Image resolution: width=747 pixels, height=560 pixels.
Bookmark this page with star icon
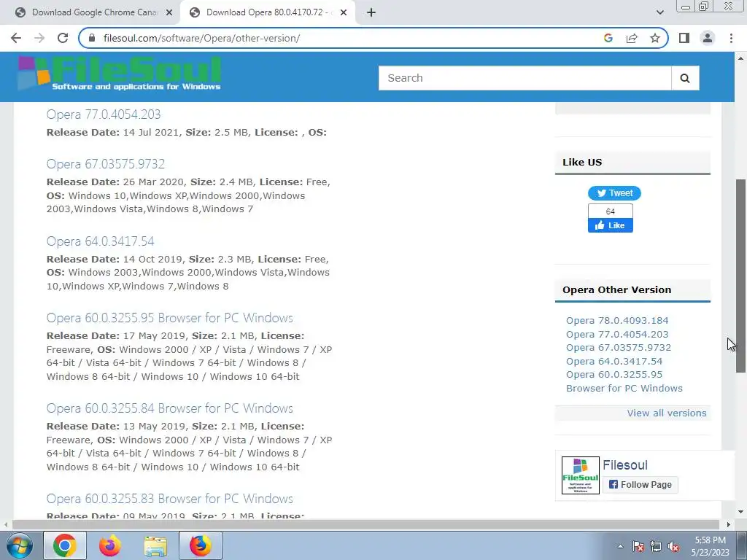[655, 38]
